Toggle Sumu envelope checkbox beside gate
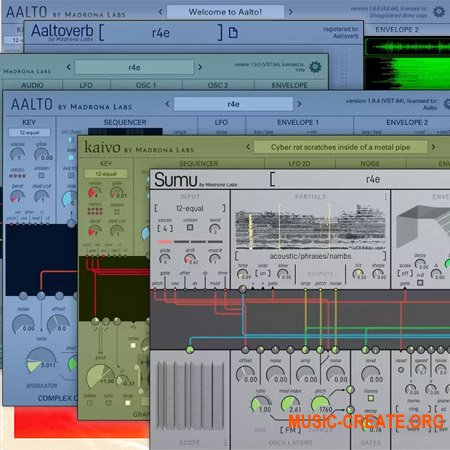Screen dimensions: 450x450 [420, 283]
